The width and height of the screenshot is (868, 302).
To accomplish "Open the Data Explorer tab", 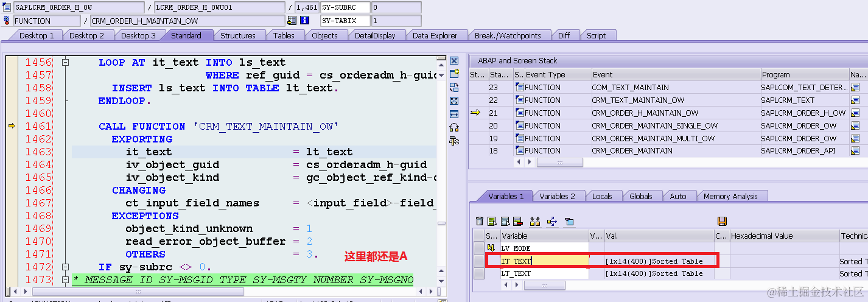I will [x=435, y=35].
